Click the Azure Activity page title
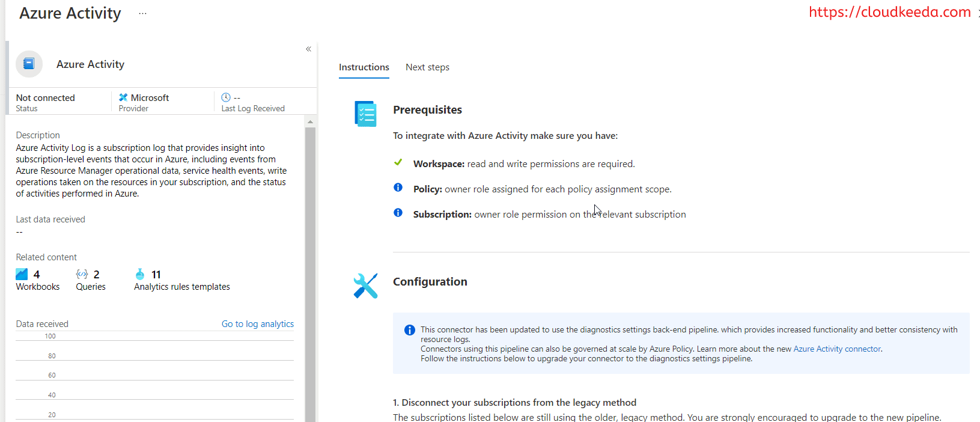This screenshot has height=422, width=980. pyautogui.click(x=70, y=13)
